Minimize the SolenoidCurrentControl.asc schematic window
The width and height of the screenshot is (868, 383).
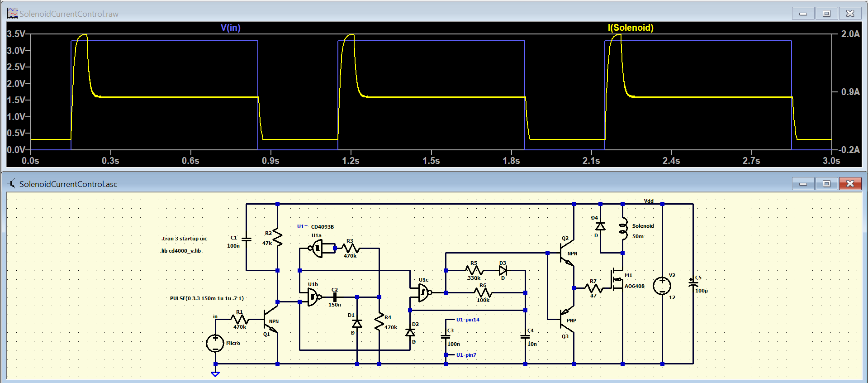coord(803,183)
